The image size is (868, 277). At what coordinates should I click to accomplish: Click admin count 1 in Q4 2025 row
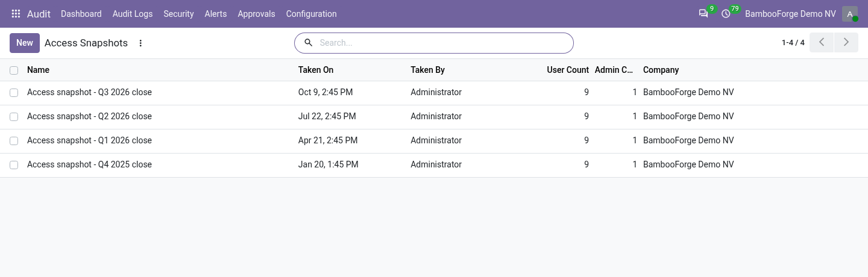coord(635,164)
